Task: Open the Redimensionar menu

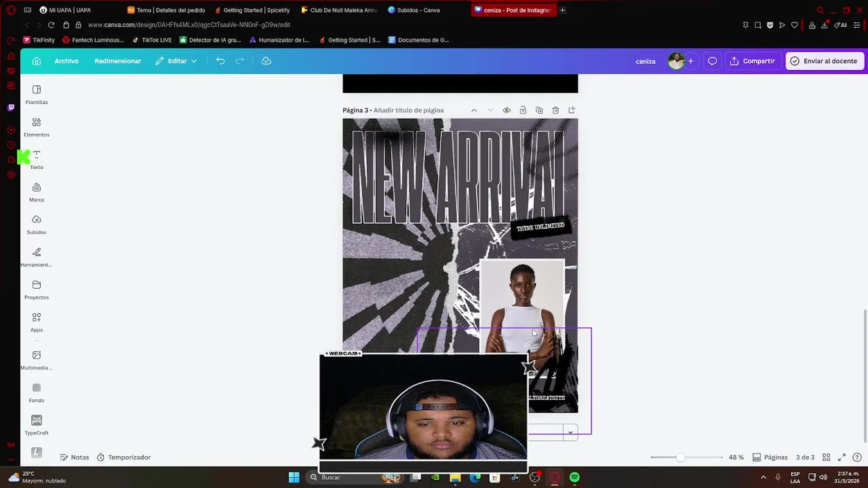Action: click(x=118, y=61)
